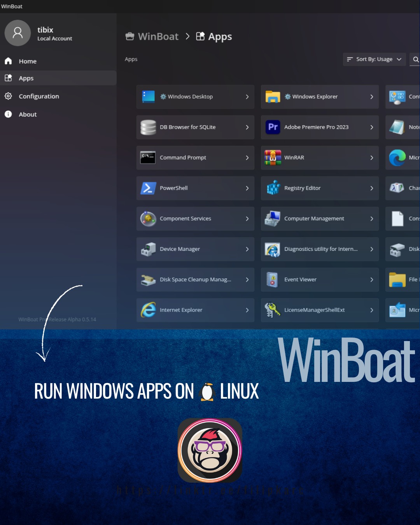Launch the Command Prompt app label
Screen dimensions: 420x525
(x=183, y=157)
